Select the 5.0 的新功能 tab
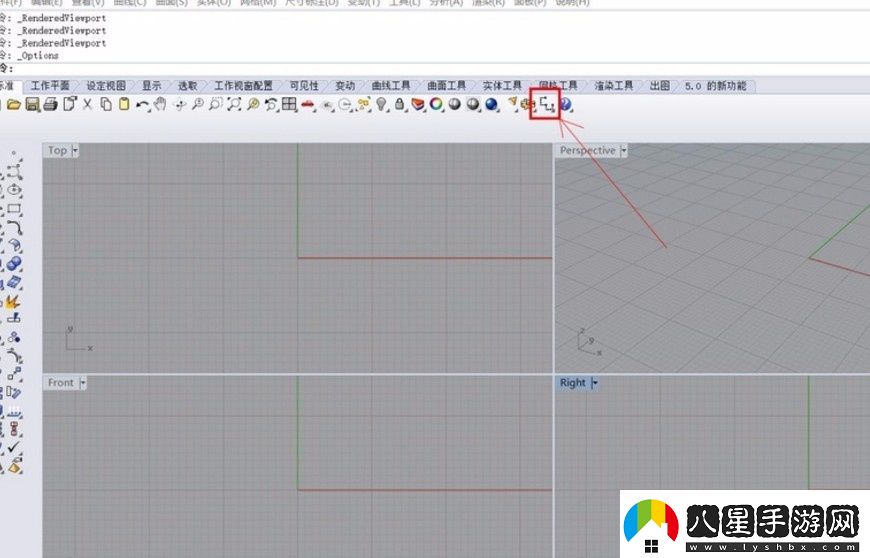 coord(715,86)
